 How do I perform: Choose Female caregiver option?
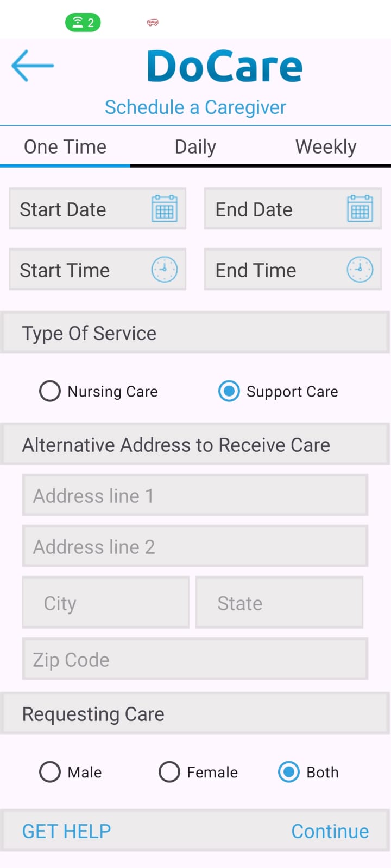tap(169, 772)
